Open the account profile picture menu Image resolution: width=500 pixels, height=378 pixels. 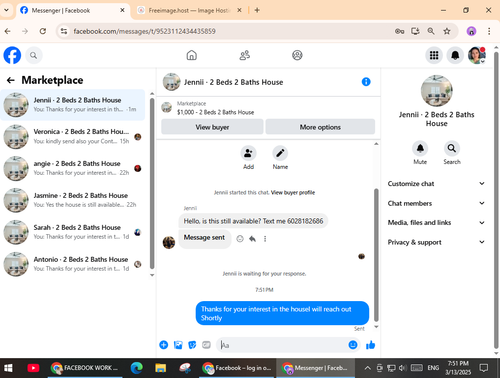[x=476, y=55]
